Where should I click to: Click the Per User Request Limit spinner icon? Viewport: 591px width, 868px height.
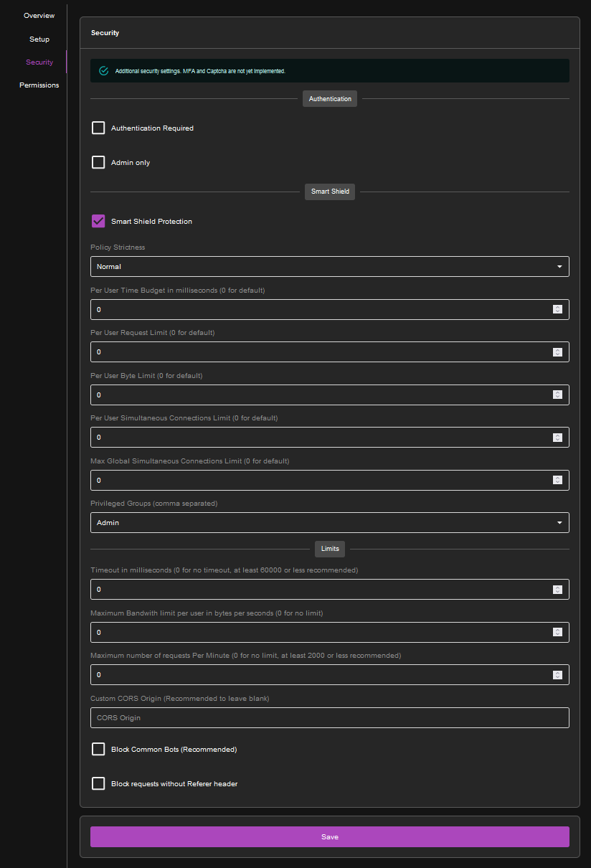point(557,352)
